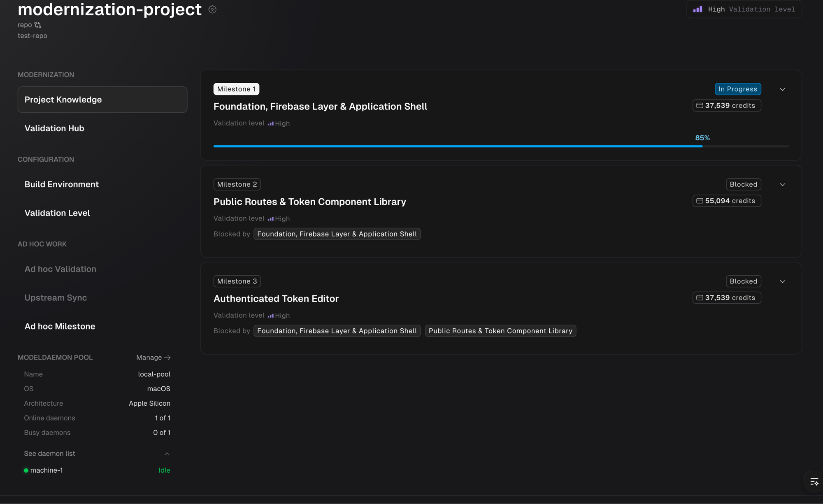Click MODELDAEMON POOL section header
Image resolution: width=823 pixels, height=504 pixels.
coord(55,358)
